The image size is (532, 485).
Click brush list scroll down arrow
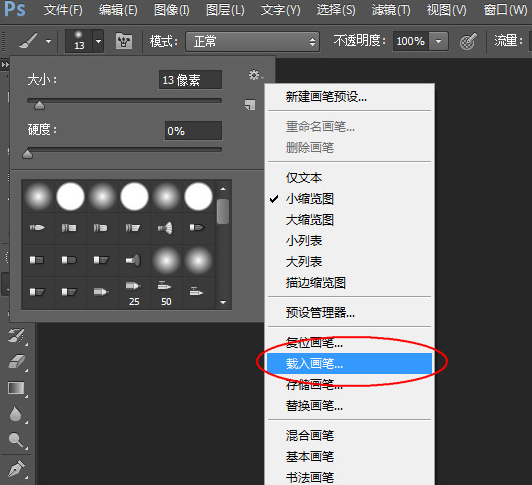[223, 302]
